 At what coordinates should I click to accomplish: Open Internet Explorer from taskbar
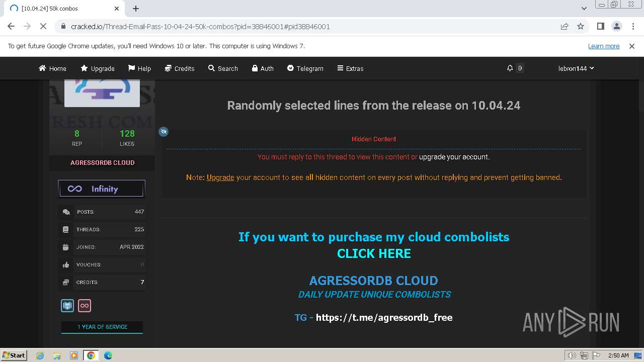coord(40,355)
